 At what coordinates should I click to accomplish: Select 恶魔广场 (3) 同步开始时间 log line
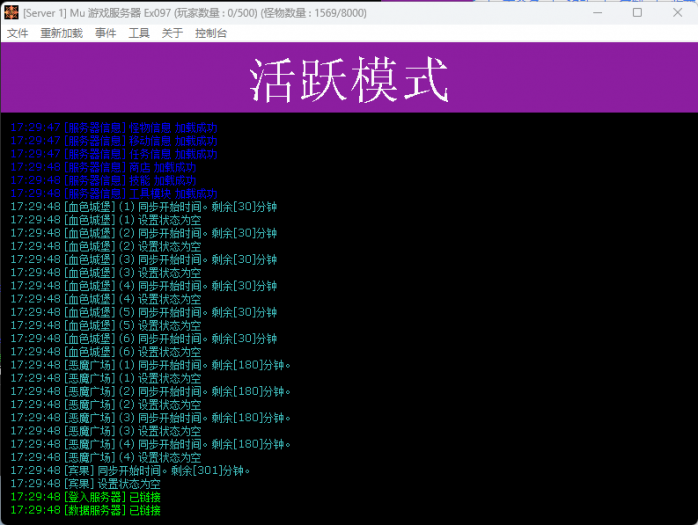coord(151,418)
